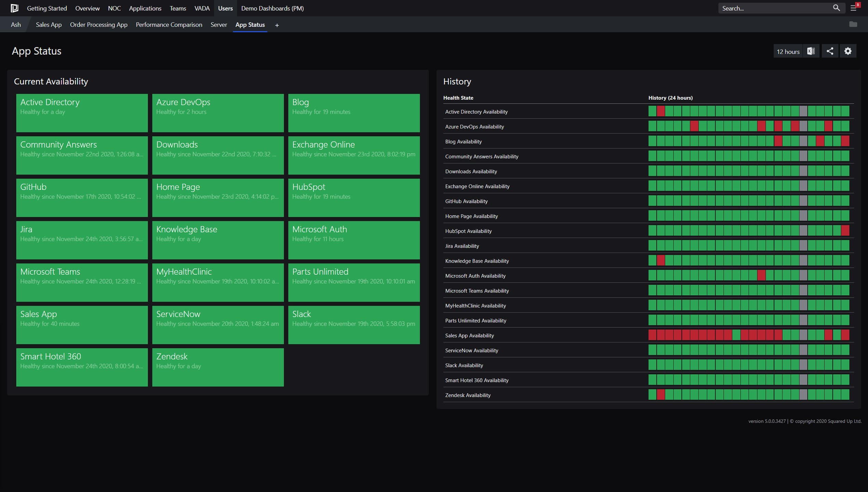
Task: Open the Slack status tile
Action: (x=354, y=325)
